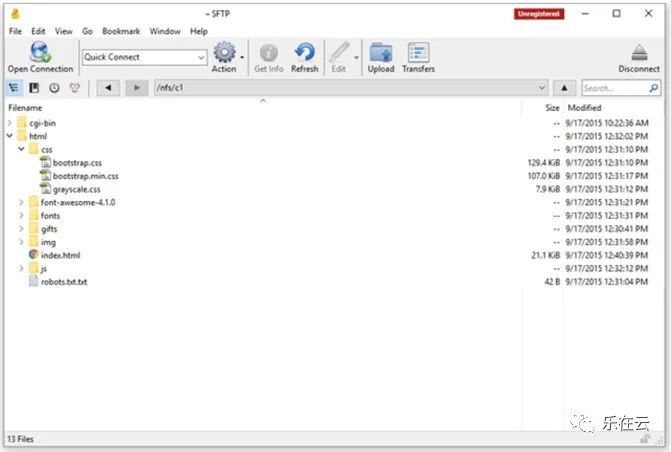Collapse the css folder

tap(21, 149)
